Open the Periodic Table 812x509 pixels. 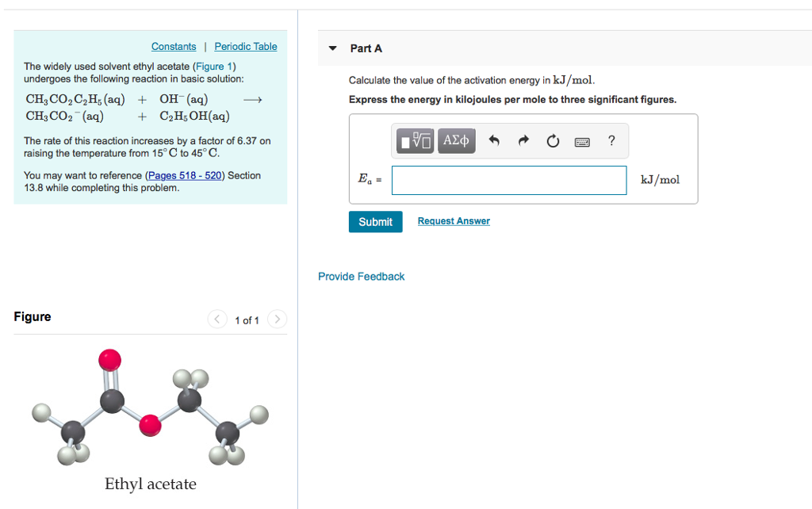click(245, 46)
